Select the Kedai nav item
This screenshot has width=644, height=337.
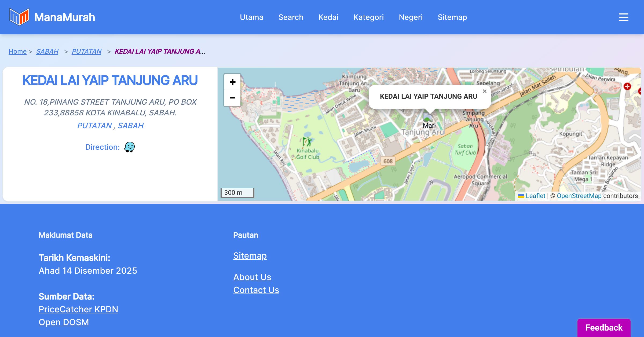[328, 17]
